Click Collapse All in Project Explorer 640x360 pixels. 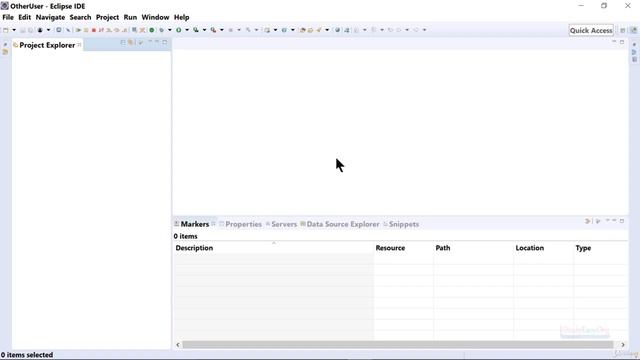(x=123, y=42)
